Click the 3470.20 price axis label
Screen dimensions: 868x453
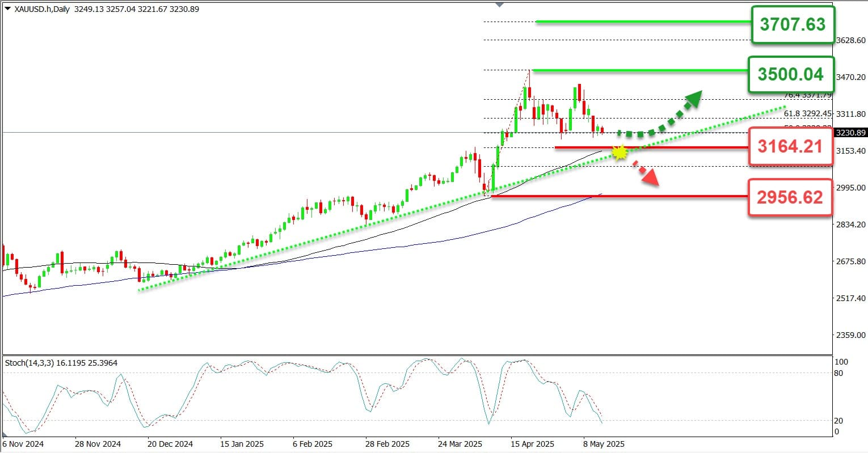tap(851, 77)
